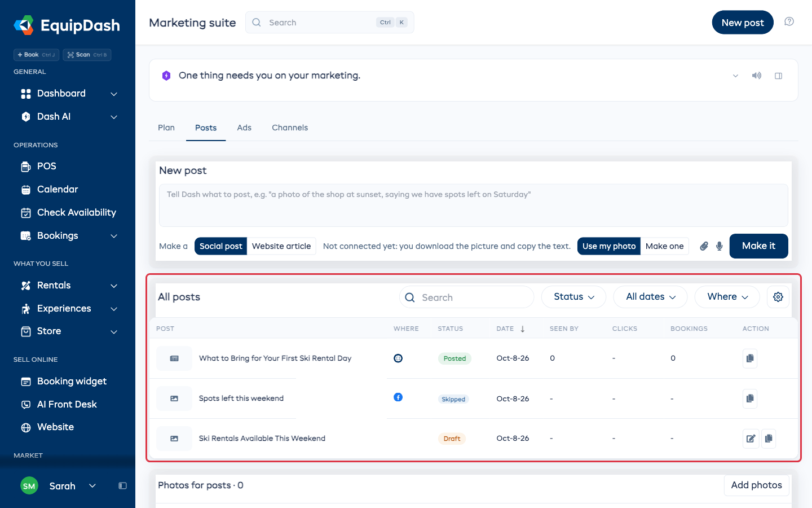Duplicate the 'What to Bring' post
The image size is (812, 508).
tap(750, 358)
